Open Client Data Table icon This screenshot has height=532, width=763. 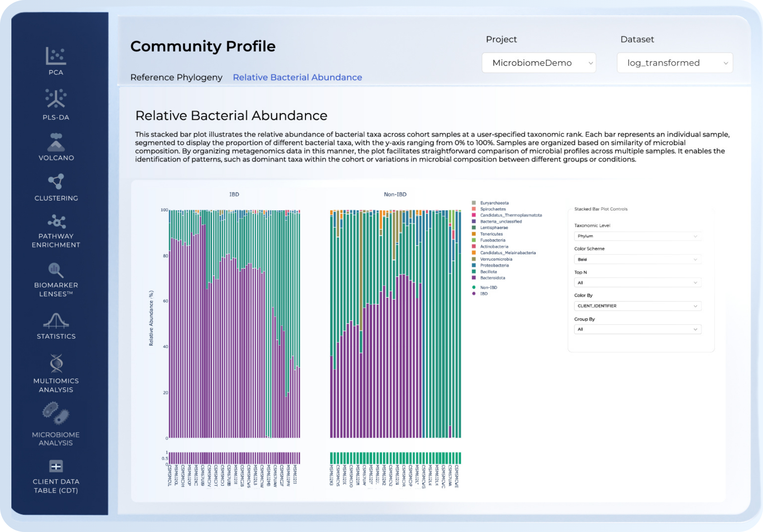click(x=56, y=466)
